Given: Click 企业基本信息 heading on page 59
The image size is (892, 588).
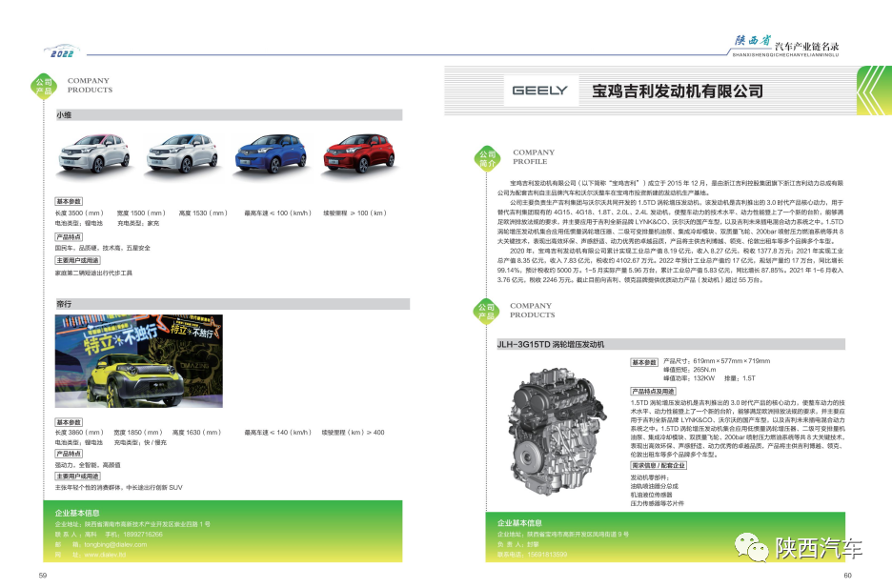Looking at the screenshot, I should [77, 513].
